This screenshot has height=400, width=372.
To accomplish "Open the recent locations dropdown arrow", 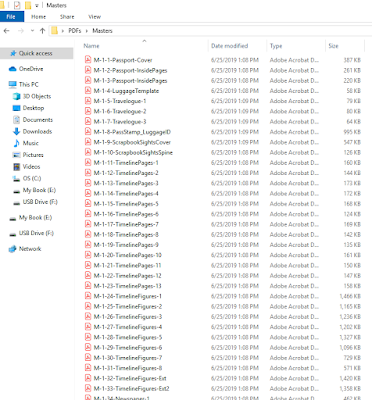I will click(32, 31).
